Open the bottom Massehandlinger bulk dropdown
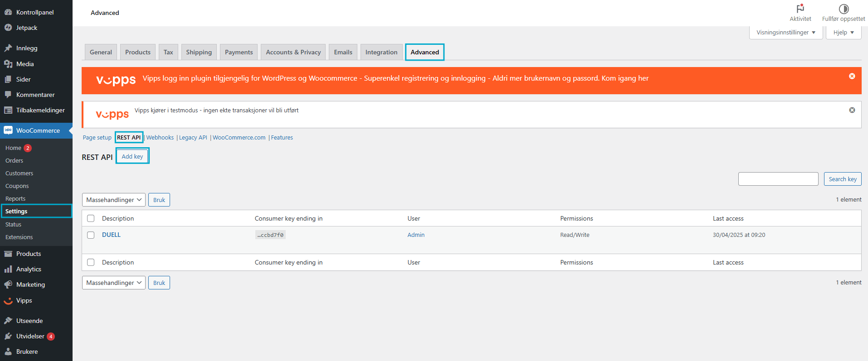Viewport: 868px width, 361px height. pos(114,283)
